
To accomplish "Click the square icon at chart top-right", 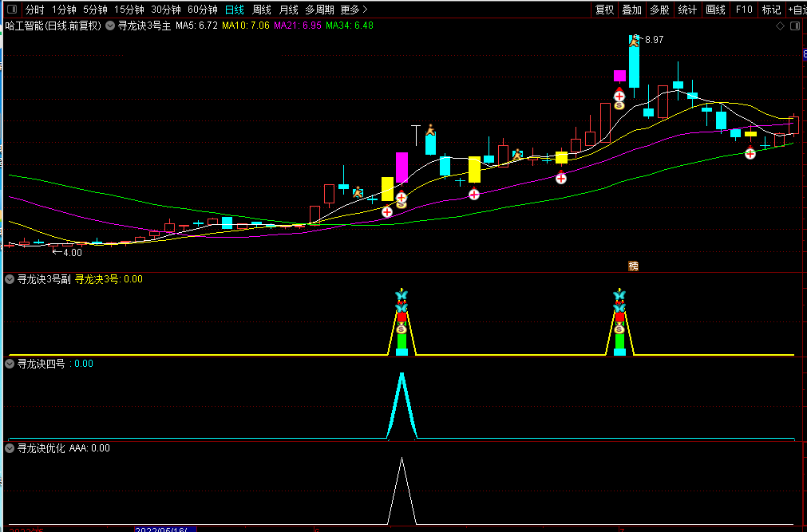I will (x=793, y=26).
